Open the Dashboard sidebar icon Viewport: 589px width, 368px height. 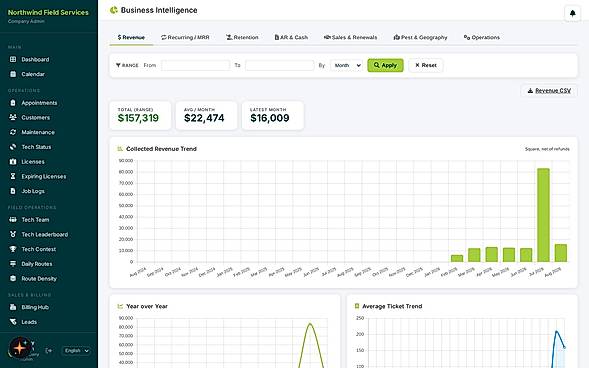[13, 59]
